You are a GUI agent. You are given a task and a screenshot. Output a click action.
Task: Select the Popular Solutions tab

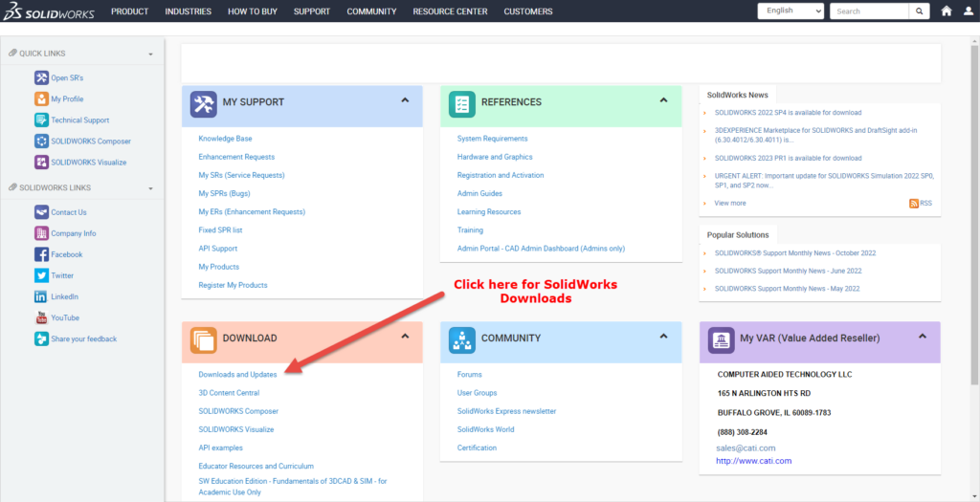(x=738, y=234)
